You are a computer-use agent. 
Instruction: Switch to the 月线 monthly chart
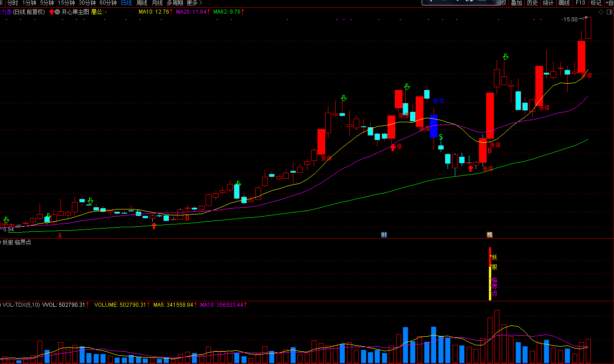pyautogui.click(x=157, y=3)
